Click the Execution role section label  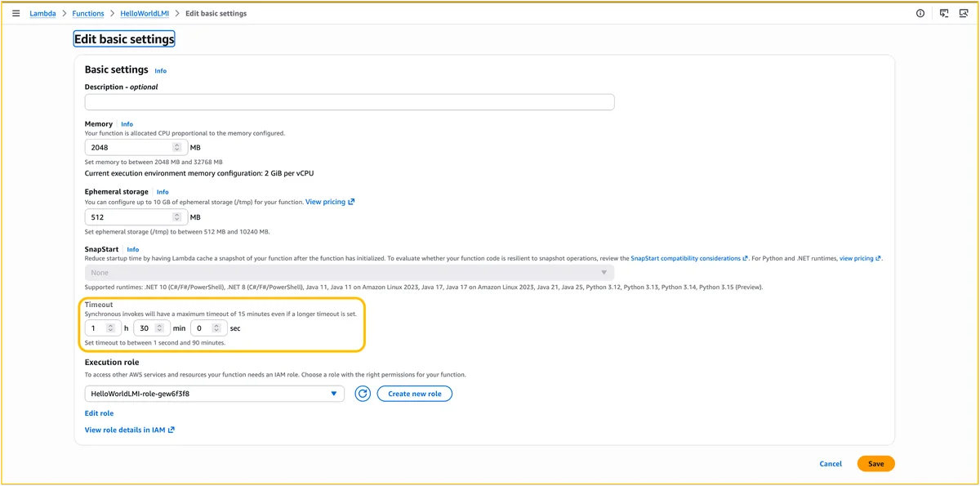tap(112, 362)
